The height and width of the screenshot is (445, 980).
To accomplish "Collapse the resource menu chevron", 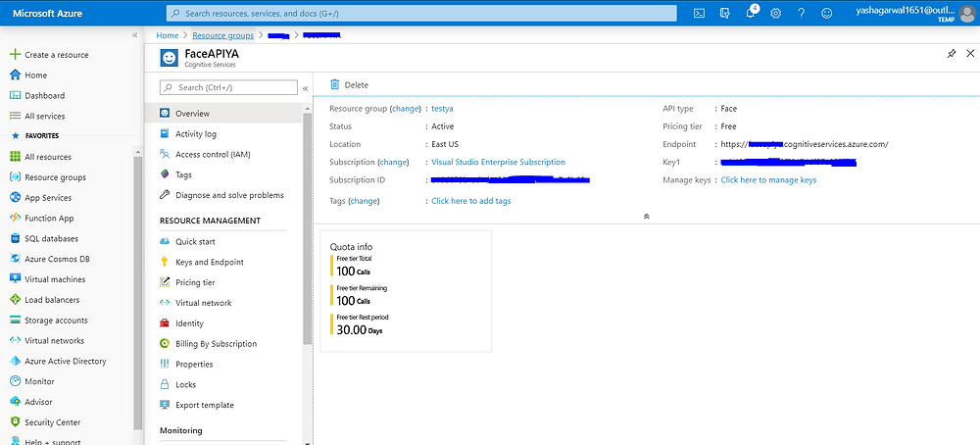I will pyautogui.click(x=306, y=89).
